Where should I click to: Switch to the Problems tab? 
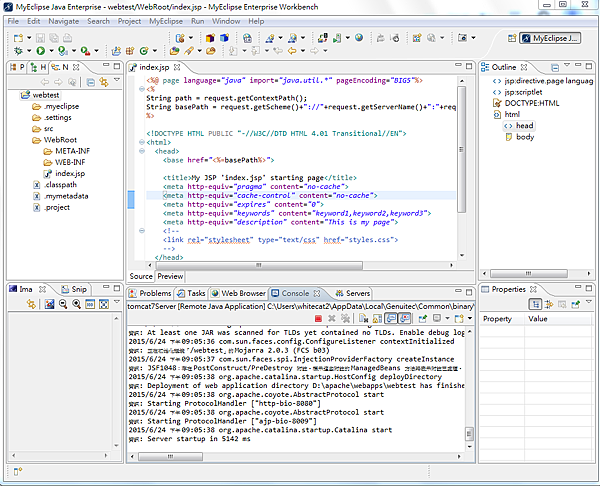[x=150, y=293]
